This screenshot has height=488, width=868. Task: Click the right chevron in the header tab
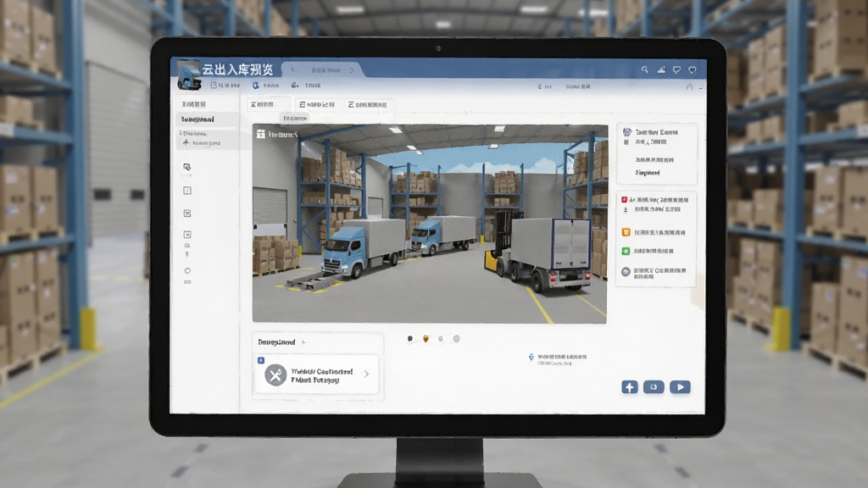[x=352, y=70]
